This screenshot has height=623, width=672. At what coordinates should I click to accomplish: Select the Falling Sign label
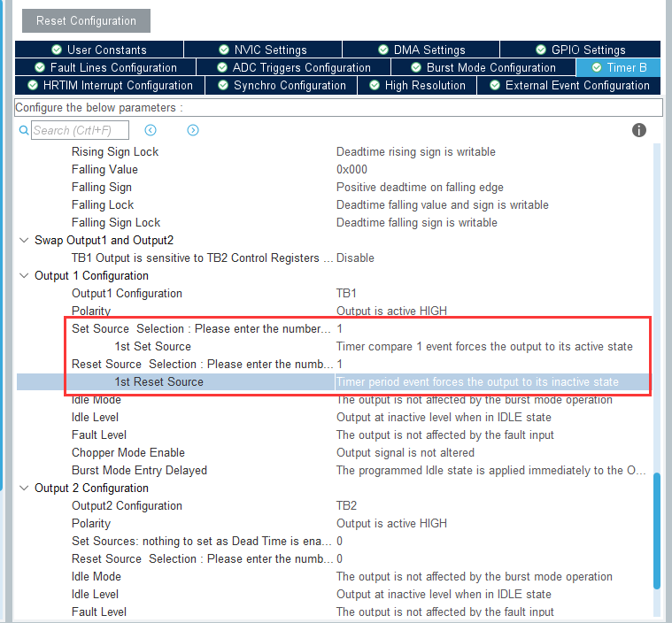pos(102,188)
